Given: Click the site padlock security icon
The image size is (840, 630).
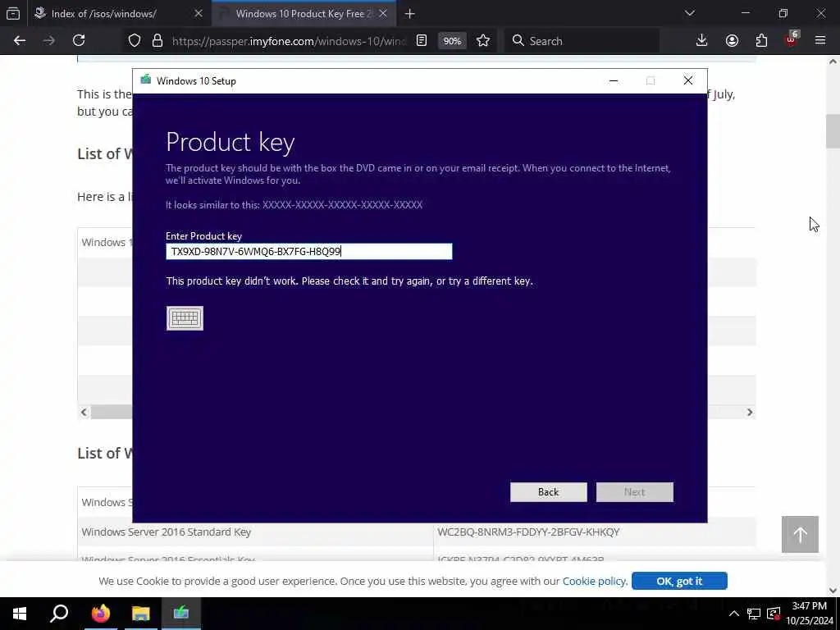Looking at the screenshot, I should [157, 41].
